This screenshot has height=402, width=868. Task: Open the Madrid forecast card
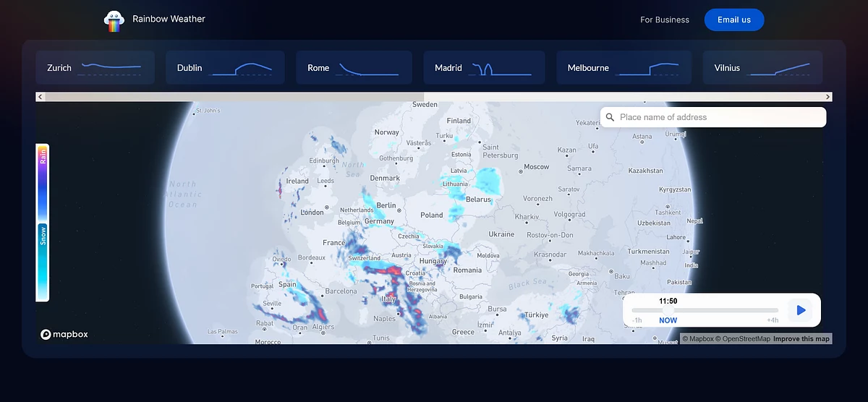483,68
